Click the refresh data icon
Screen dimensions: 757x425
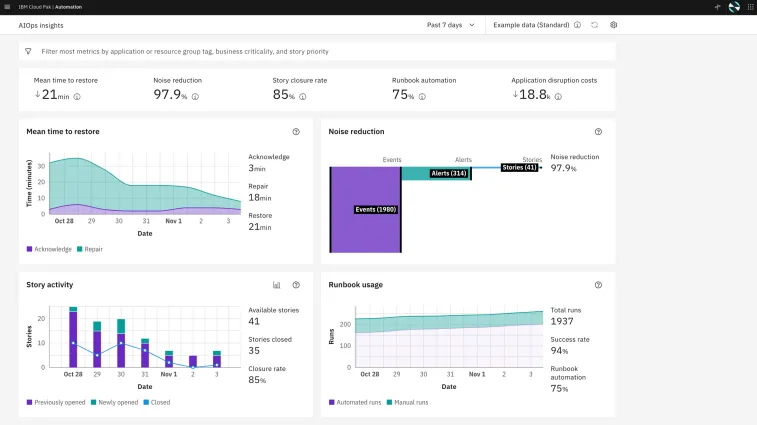595,25
